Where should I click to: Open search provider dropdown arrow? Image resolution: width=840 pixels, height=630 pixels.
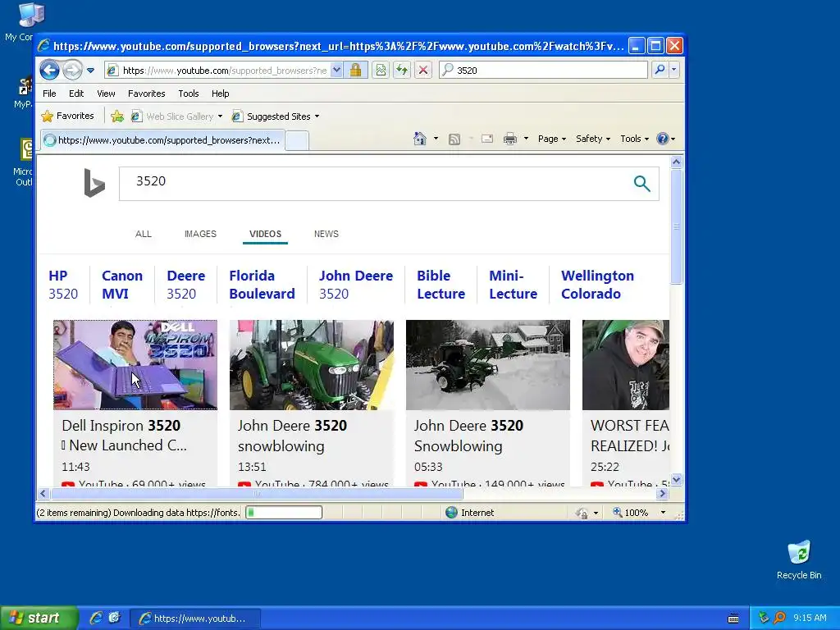tap(674, 70)
